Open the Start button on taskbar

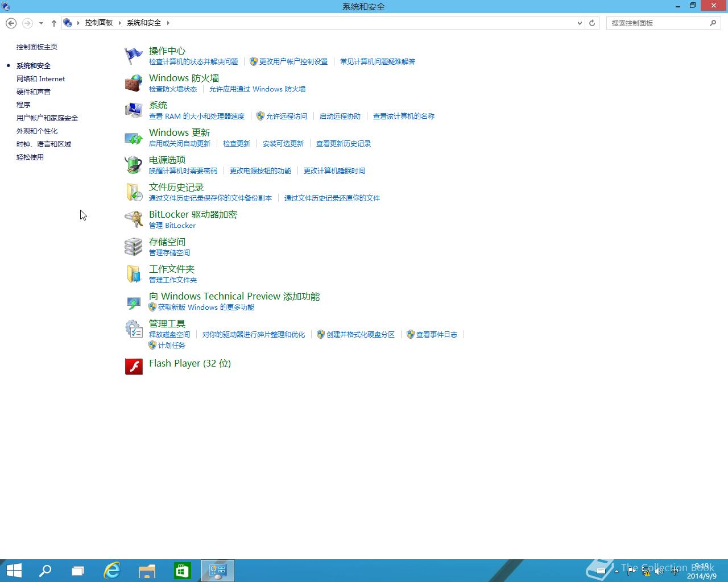(x=14, y=571)
